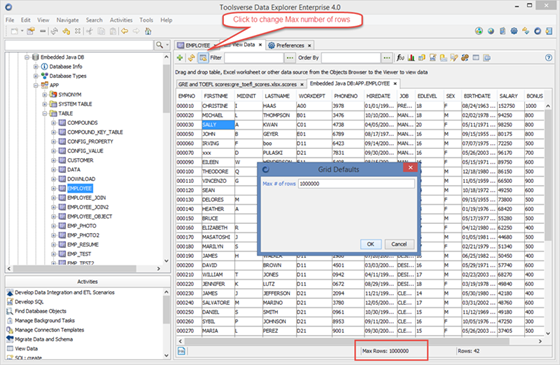560x365 pixels.
Task: Click the open properties icon in main toolbar
Action: (31, 31)
